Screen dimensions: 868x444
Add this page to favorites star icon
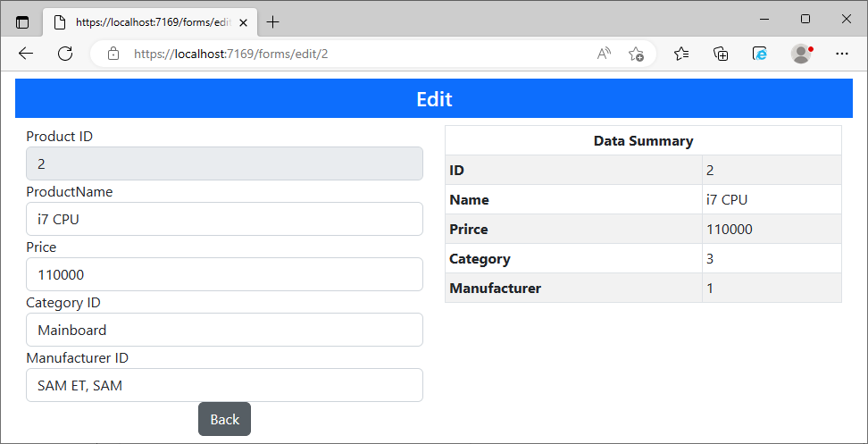tap(636, 54)
